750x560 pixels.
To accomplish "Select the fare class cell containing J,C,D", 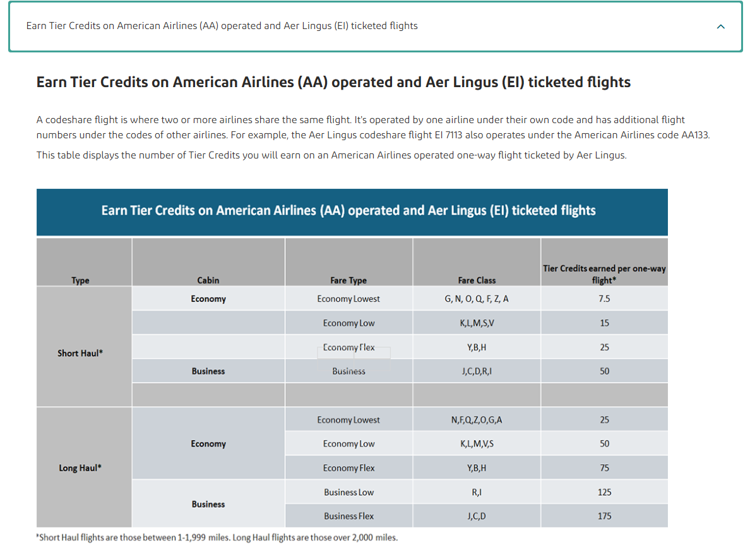I will [476, 515].
